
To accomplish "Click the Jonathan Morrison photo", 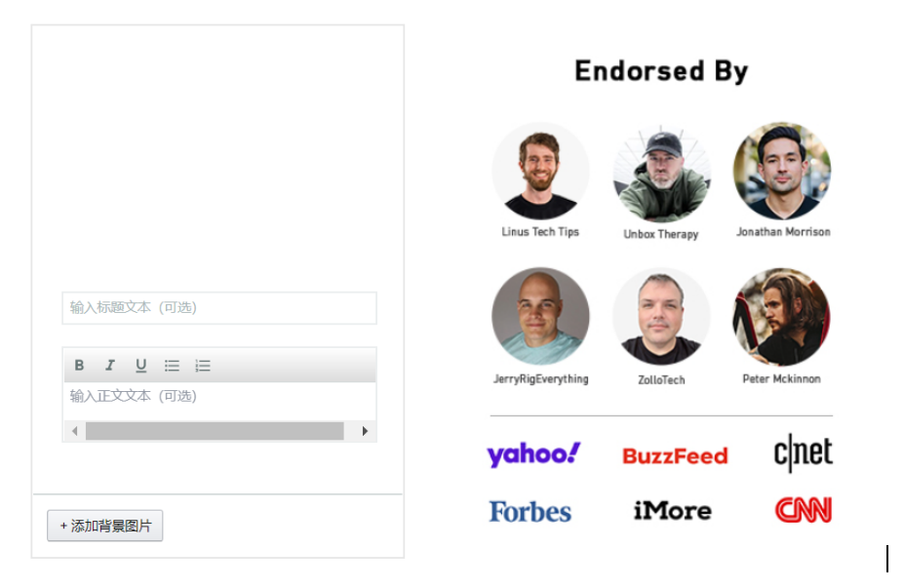I will [x=782, y=171].
